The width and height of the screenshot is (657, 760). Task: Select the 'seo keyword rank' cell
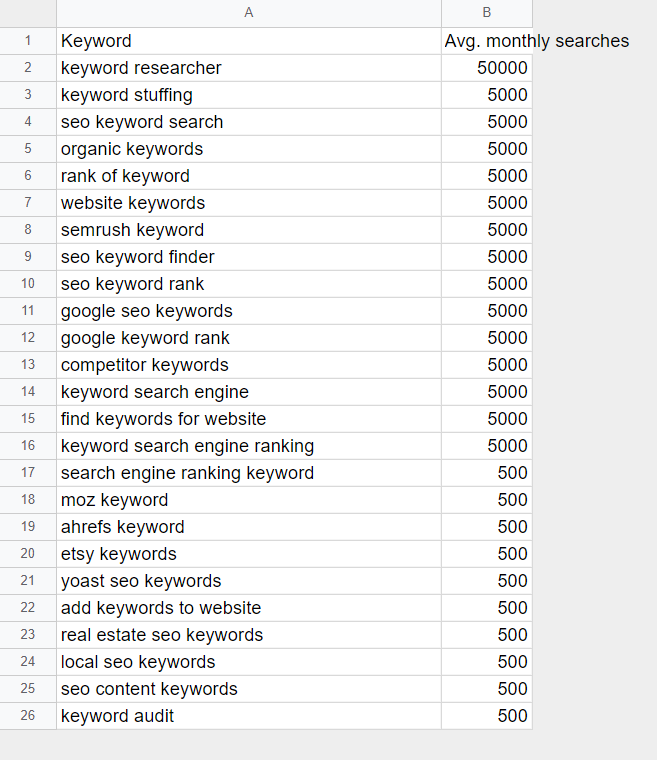click(x=249, y=284)
